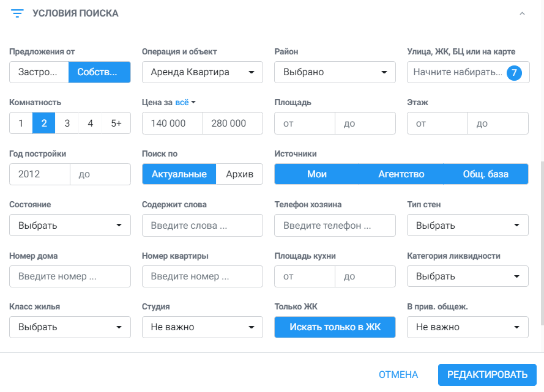Select the Застро... offers option

[x=39, y=72]
